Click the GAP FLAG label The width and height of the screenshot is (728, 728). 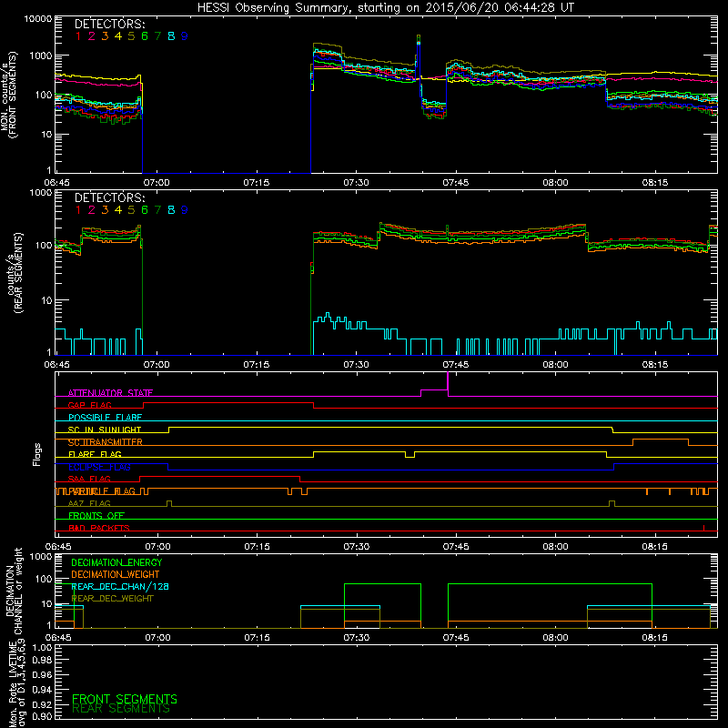89,405
